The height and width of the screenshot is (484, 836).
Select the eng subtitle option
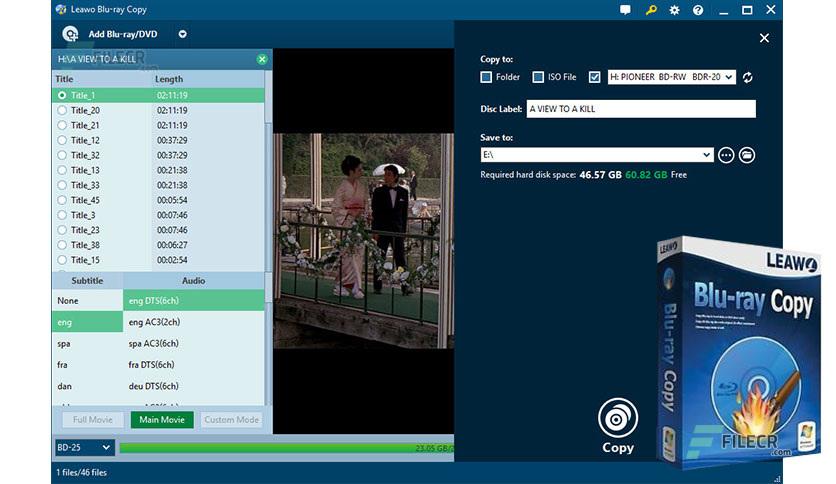[x=87, y=322]
